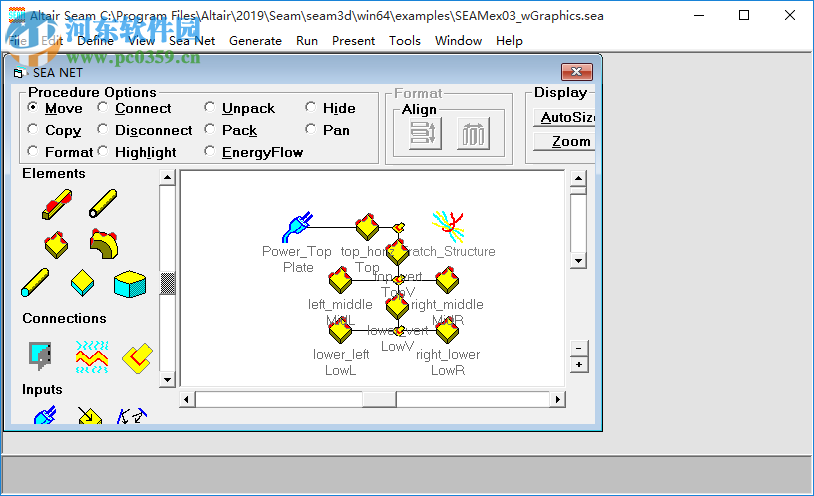
Task: Pick the red zigzag wave connection icon
Action: pyautogui.click(x=92, y=357)
